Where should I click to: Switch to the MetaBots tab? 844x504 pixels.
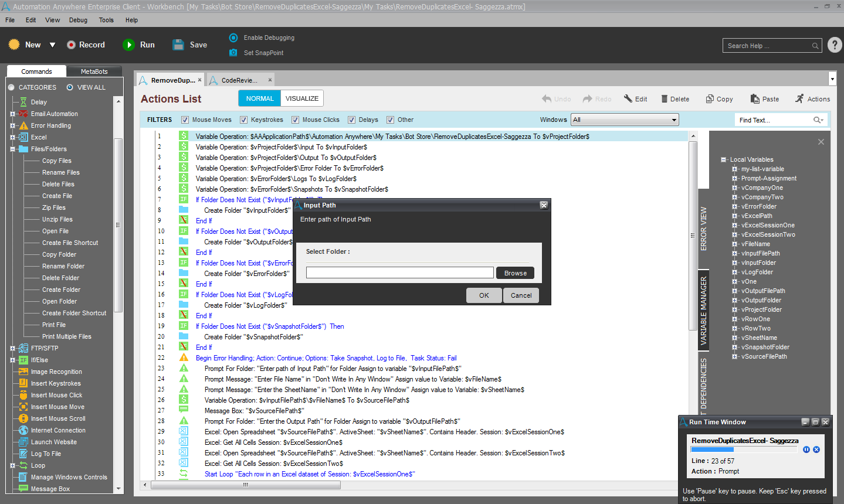pos(94,71)
